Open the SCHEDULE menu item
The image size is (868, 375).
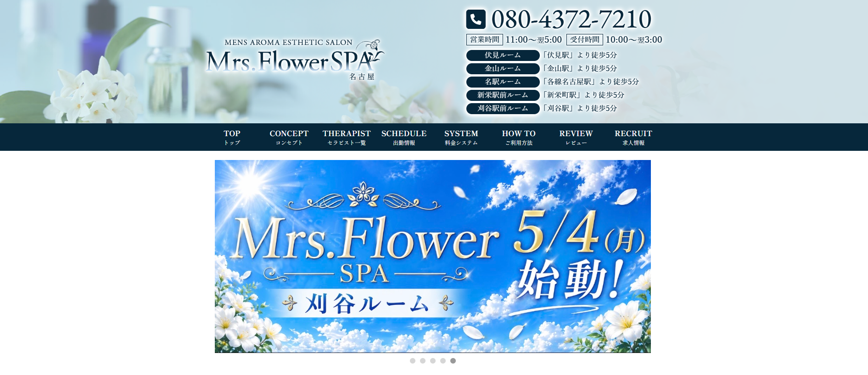tap(404, 137)
